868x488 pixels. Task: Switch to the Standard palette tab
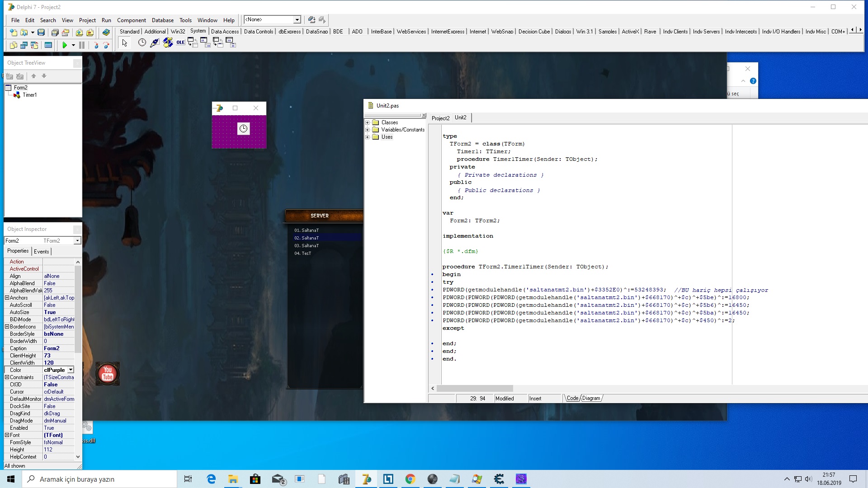click(130, 32)
